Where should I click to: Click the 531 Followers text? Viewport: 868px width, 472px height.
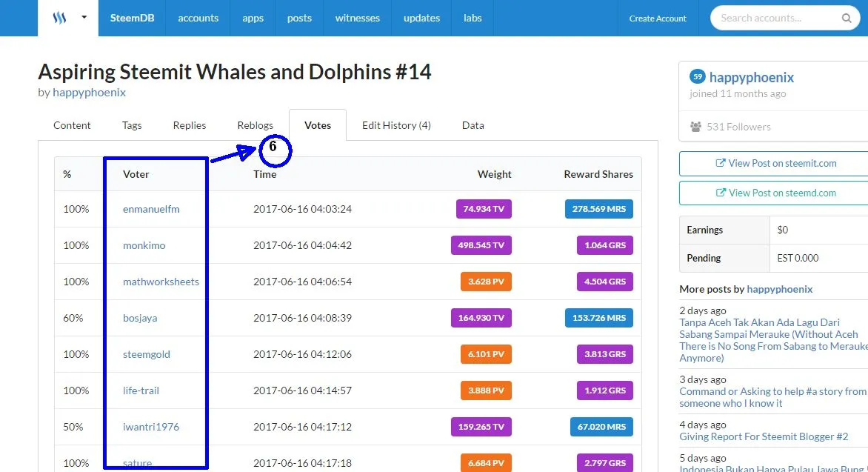coord(738,127)
